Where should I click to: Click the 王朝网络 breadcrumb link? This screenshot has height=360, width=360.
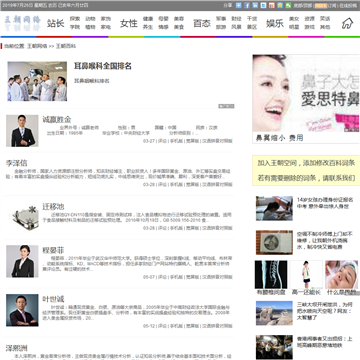point(37,46)
